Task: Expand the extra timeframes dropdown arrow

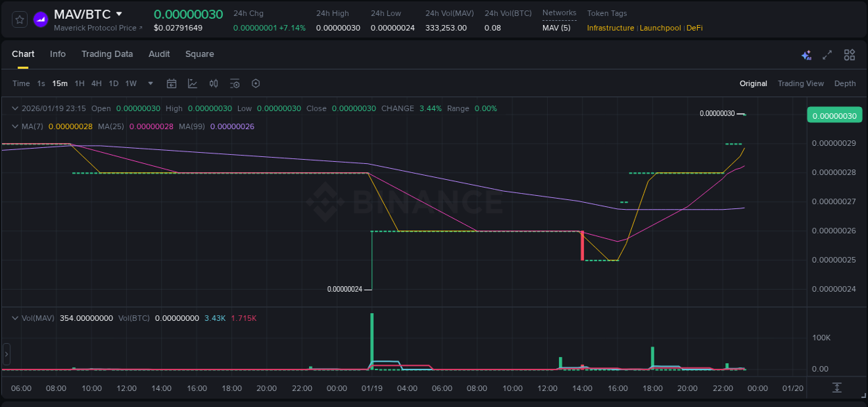Action: (149, 83)
